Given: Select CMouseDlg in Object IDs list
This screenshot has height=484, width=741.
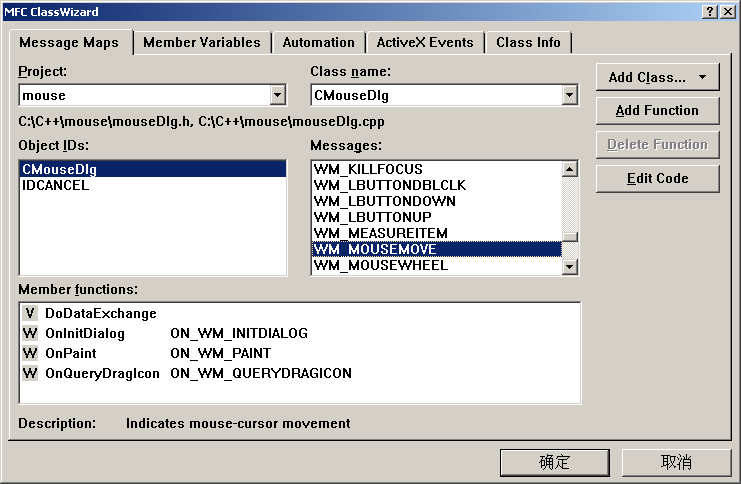Looking at the screenshot, I should (x=153, y=169).
